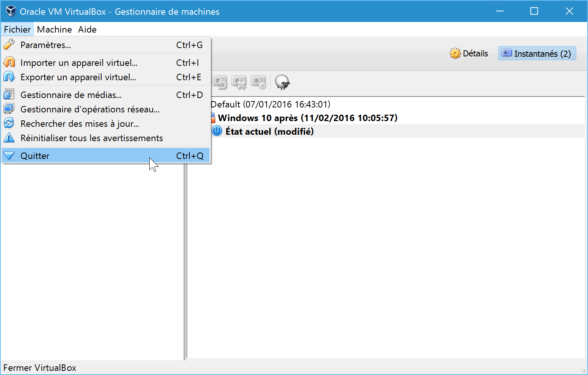588x375 pixels.
Task: Click Quitter to close VirtualBox
Action: [106, 156]
